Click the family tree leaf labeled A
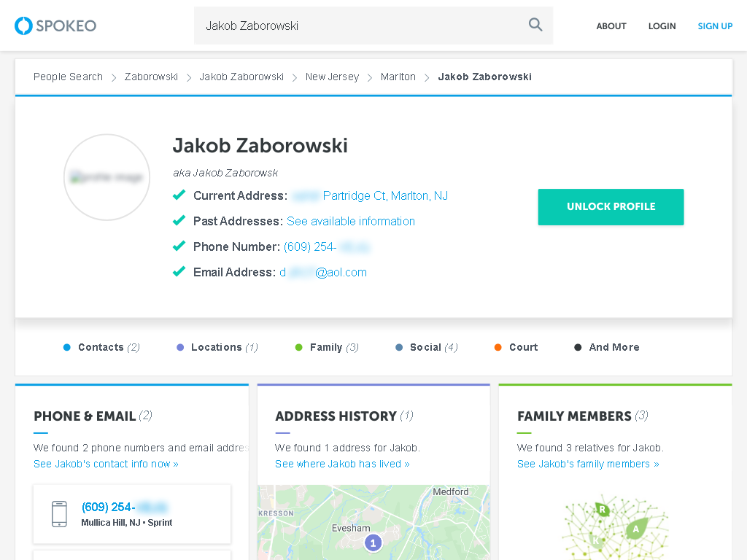Viewport: 747px width, 560px height. [x=636, y=529]
